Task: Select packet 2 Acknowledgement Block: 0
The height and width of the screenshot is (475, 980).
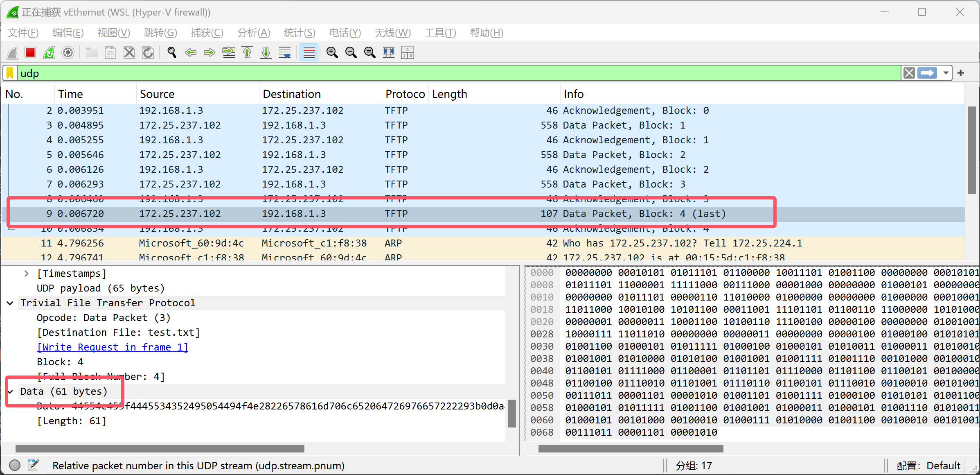Action: pos(483,111)
